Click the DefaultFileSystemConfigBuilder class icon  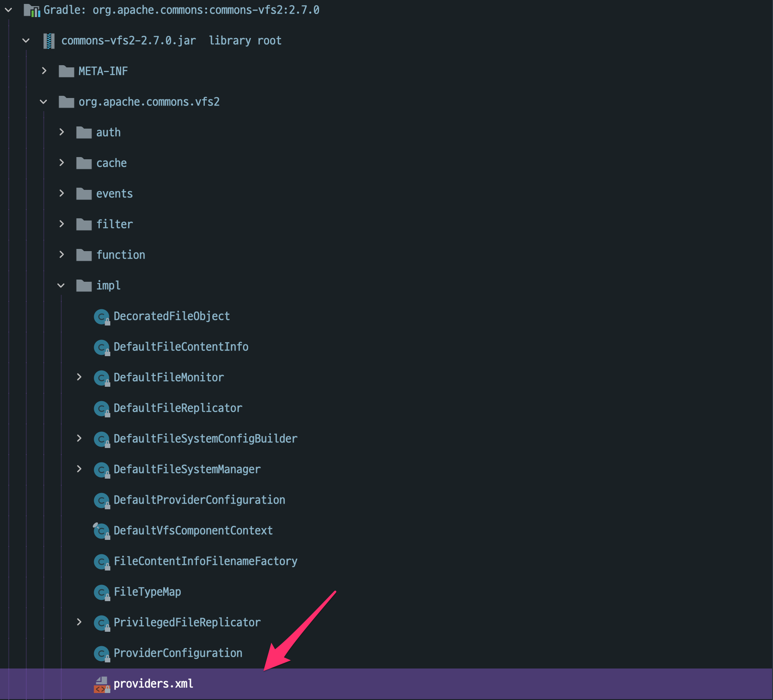coord(102,439)
